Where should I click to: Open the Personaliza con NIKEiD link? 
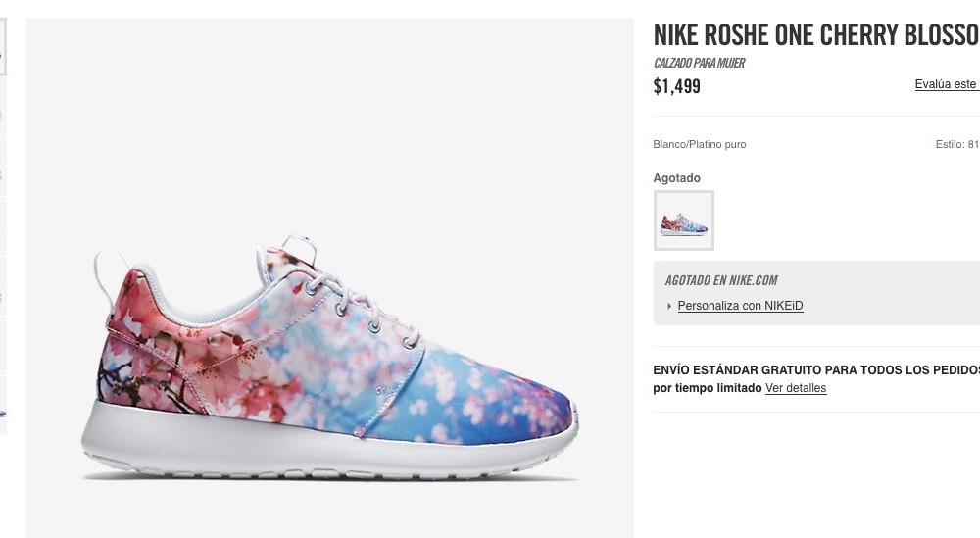pos(740,306)
